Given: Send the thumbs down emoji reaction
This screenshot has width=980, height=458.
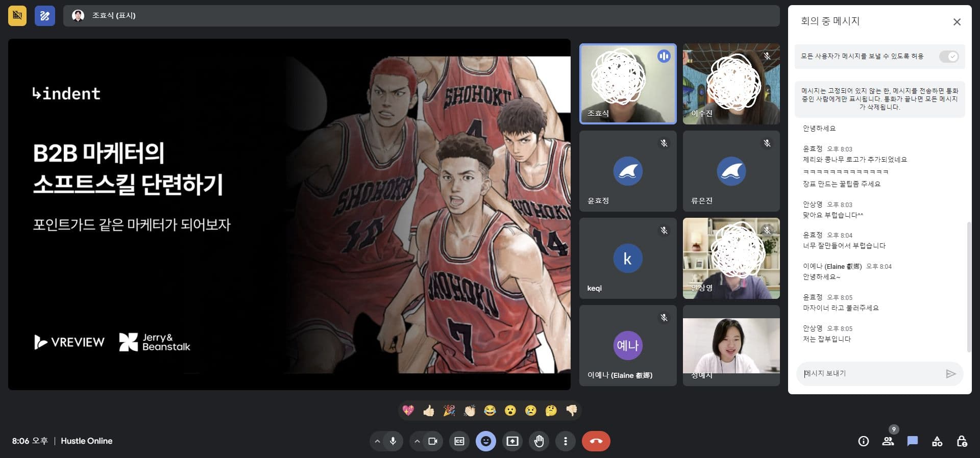Looking at the screenshot, I should tap(572, 411).
